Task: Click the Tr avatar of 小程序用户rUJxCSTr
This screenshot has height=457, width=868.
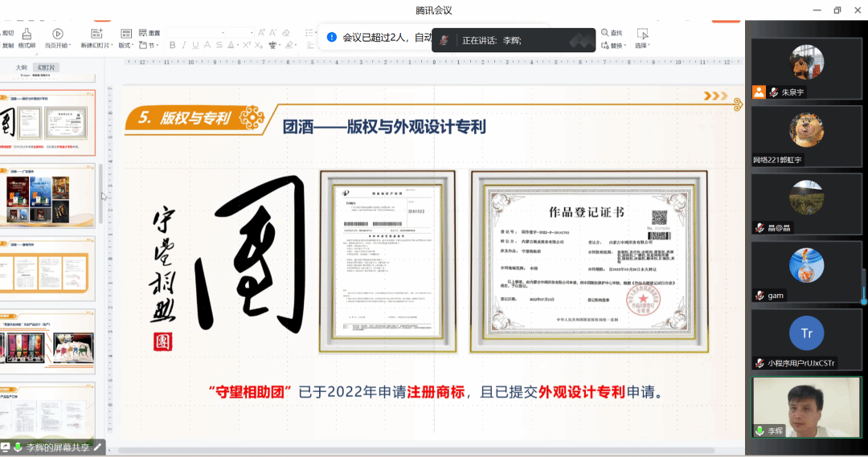Action: 806,333
